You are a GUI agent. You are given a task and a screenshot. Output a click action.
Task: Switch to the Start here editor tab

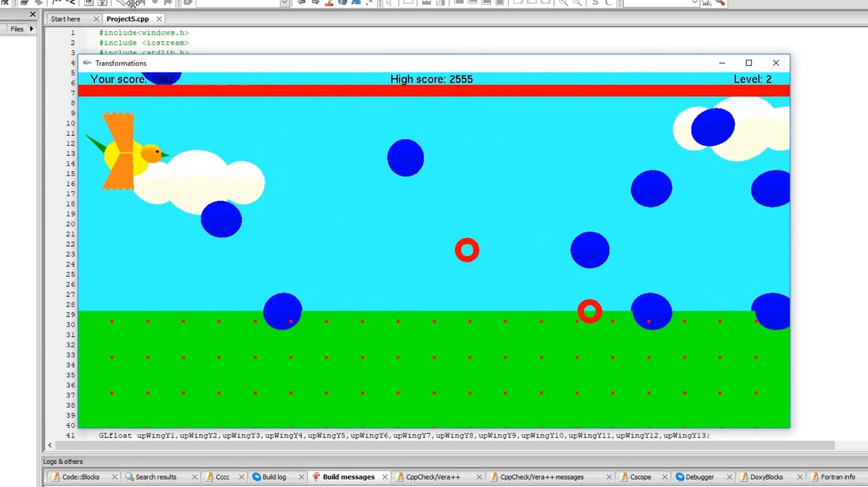pos(66,19)
